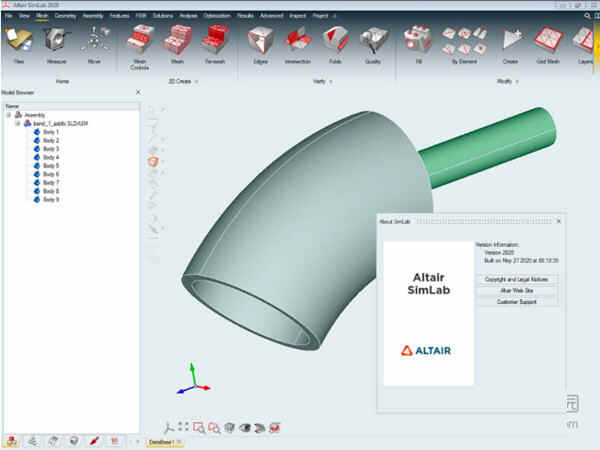
Task: Select the Crease modify tool
Action: tap(510, 45)
